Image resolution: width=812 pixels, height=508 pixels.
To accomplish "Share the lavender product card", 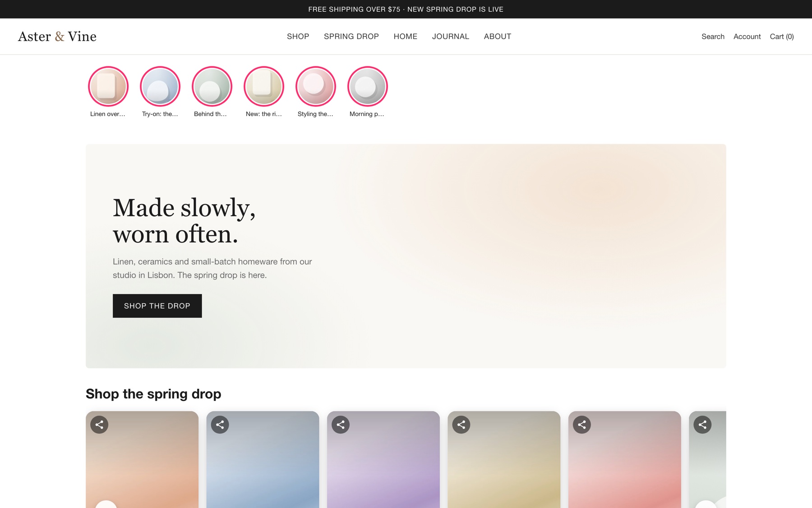I will [x=341, y=424].
